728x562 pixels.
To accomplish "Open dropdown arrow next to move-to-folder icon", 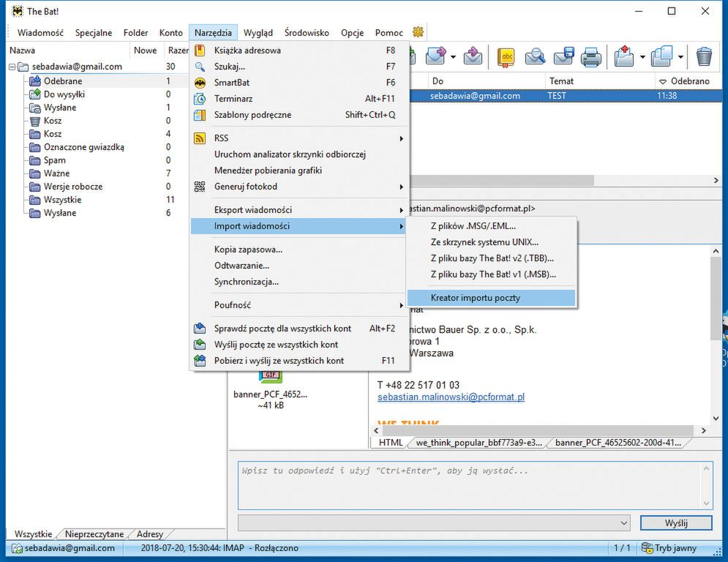I will pyautogui.click(x=642, y=57).
